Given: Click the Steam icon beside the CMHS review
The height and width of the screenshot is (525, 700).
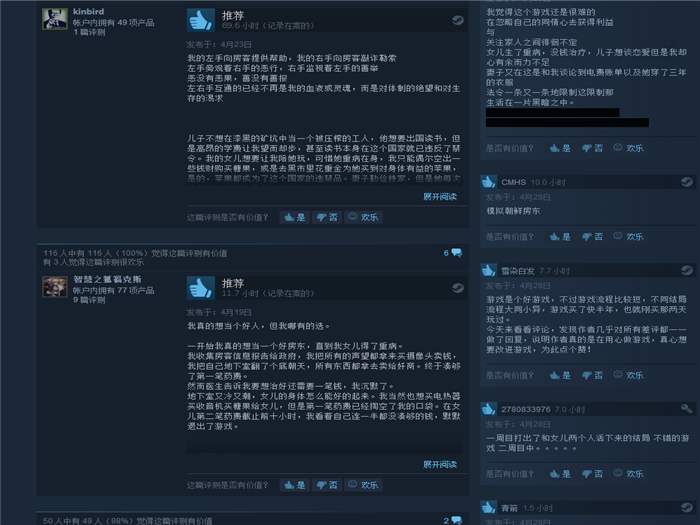Looking at the screenshot, I should tap(687, 182).
